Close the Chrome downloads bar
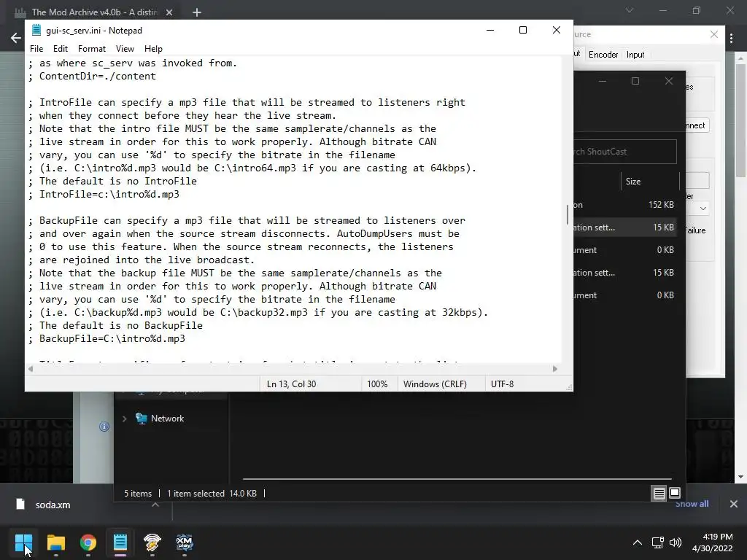747x560 pixels. pos(734,504)
